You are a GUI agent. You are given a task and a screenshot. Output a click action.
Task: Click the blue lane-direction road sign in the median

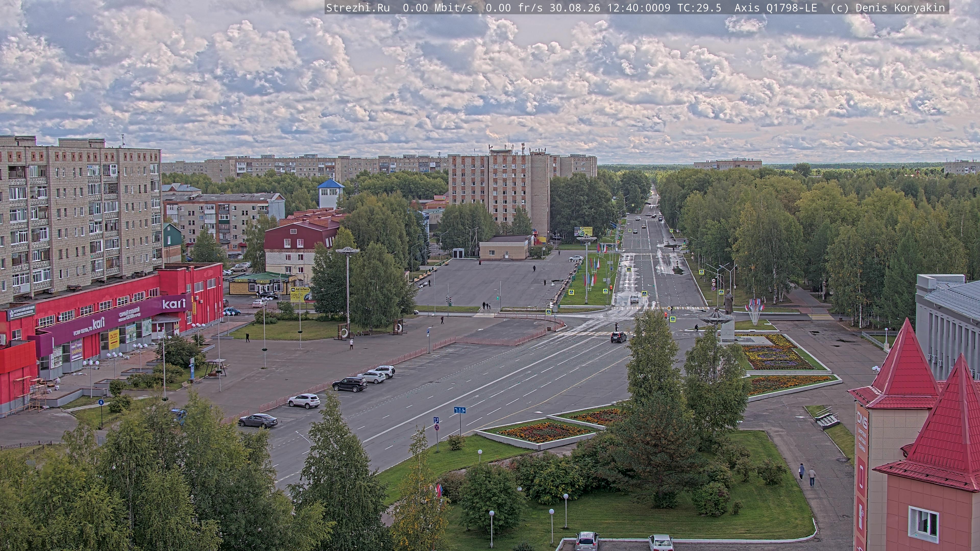point(460,410)
